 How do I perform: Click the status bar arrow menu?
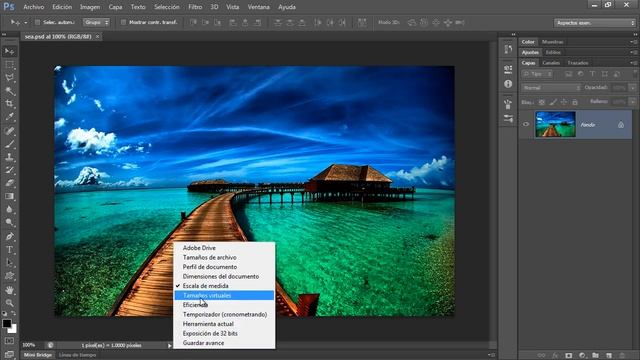[169, 346]
